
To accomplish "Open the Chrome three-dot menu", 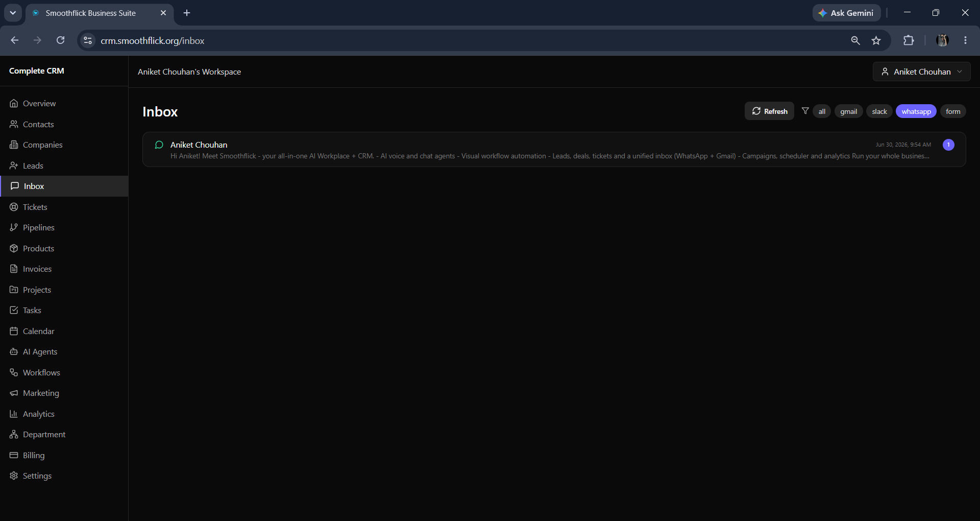I will point(965,40).
